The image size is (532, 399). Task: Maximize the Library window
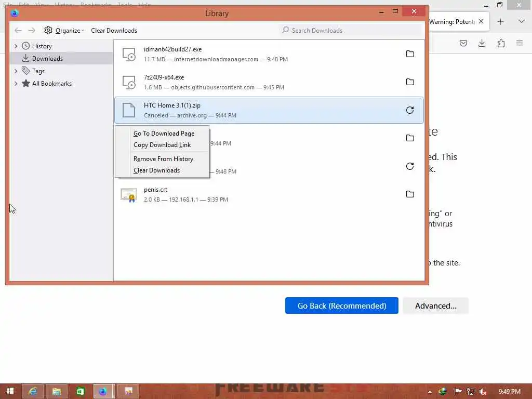click(395, 11)
